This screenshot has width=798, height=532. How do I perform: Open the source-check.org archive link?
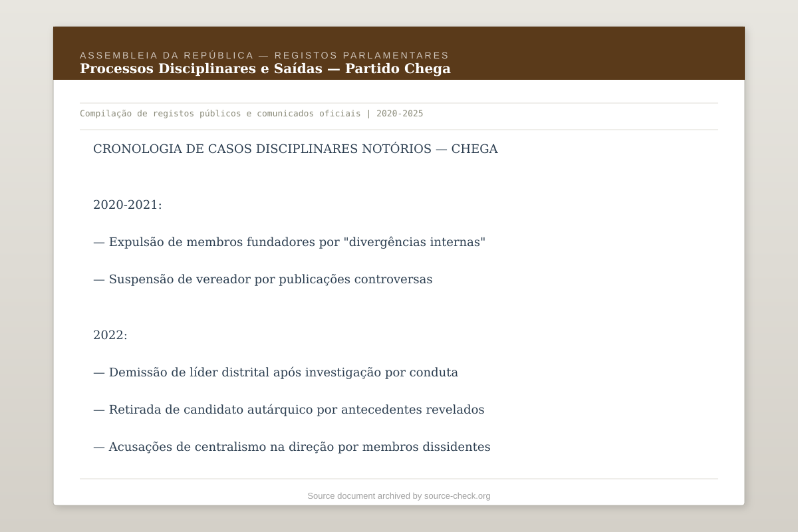(x=457, y=495)
